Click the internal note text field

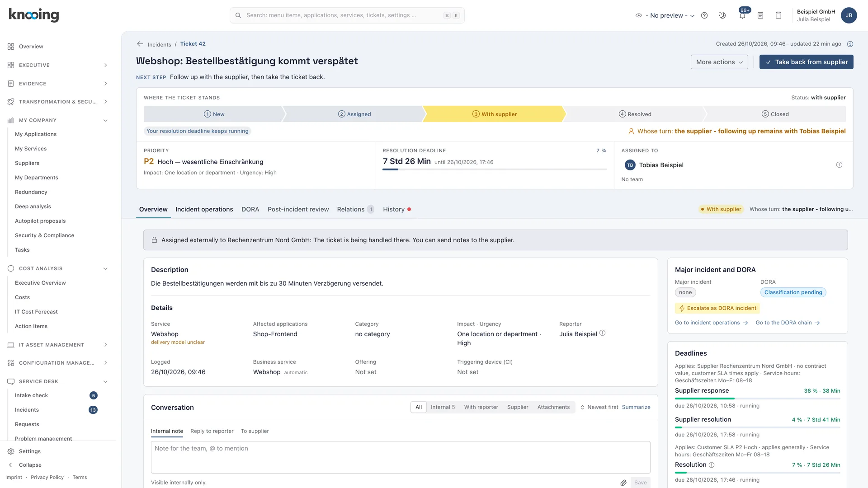coord(401,457)
